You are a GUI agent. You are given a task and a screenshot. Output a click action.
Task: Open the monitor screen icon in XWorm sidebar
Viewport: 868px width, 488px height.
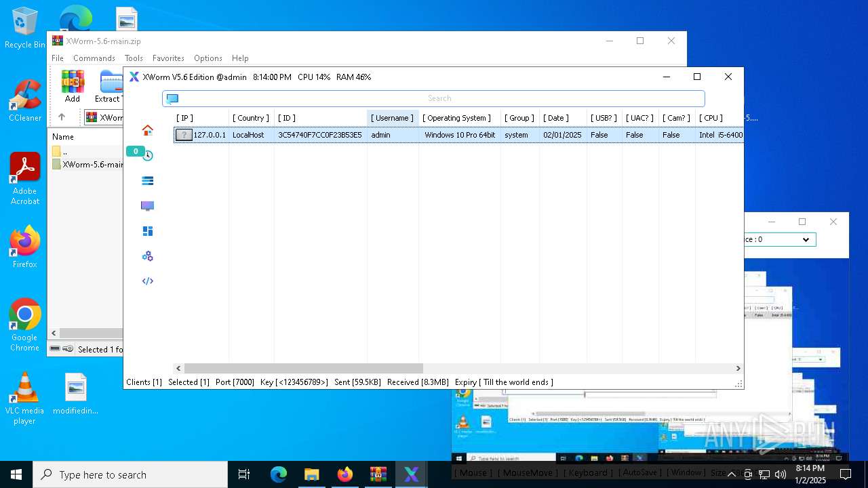point(147,206)
